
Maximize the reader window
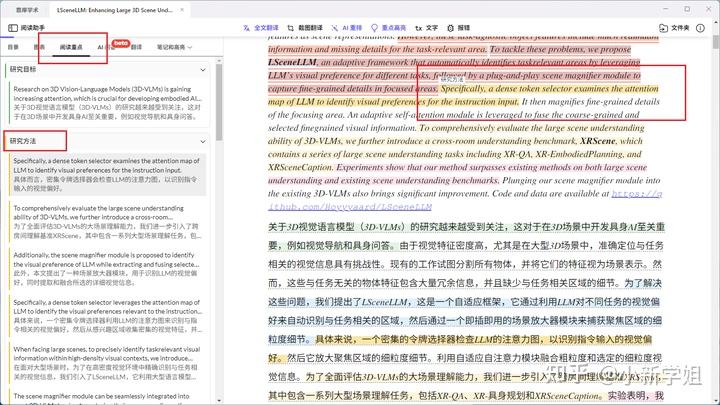pos(687,9)
